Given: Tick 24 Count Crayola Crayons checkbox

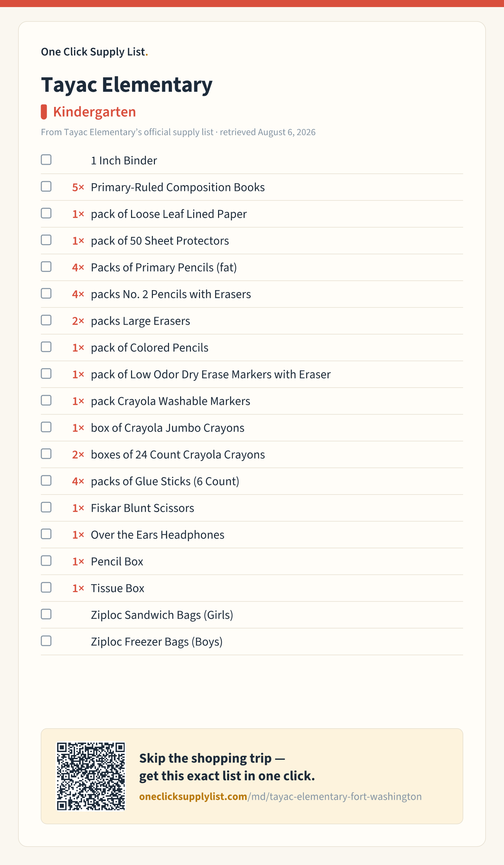Looking at the screenshot, I should 46,454.
